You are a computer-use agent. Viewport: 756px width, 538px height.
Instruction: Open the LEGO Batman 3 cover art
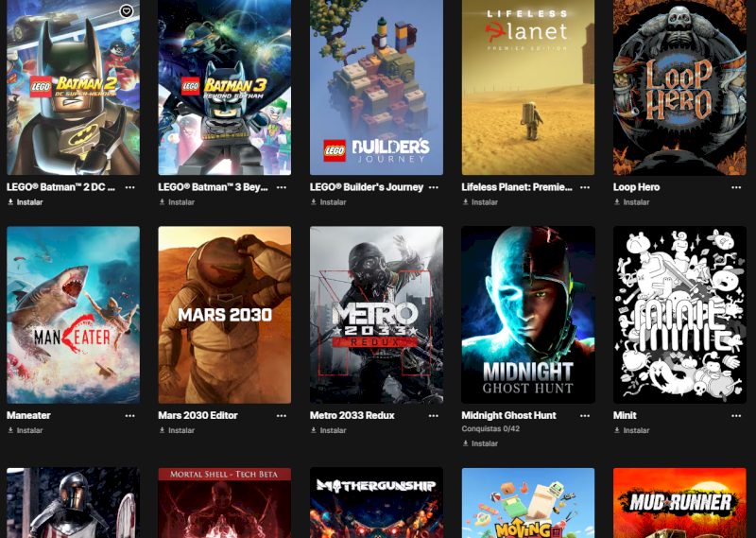click(225, 87)
